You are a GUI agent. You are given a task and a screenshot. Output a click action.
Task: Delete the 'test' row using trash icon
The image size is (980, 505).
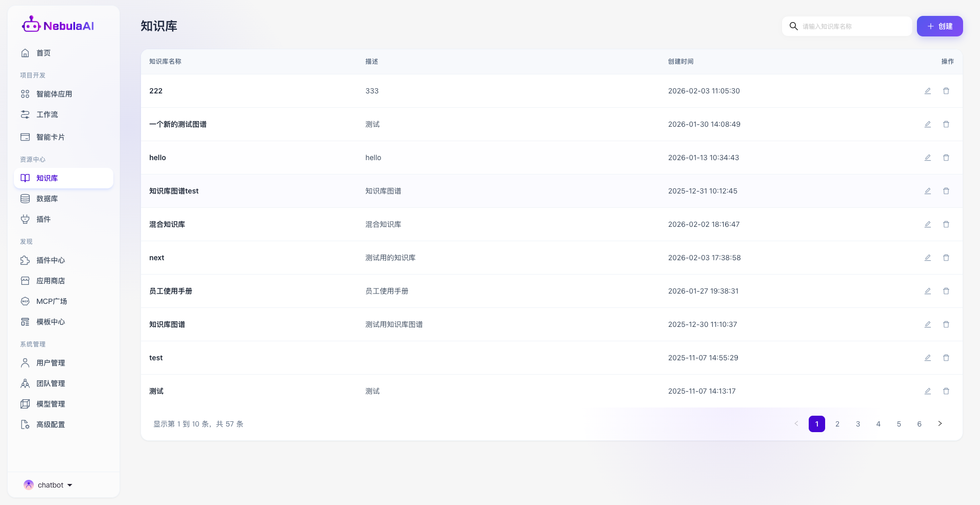pyautogui.click(x=946, y=358)
